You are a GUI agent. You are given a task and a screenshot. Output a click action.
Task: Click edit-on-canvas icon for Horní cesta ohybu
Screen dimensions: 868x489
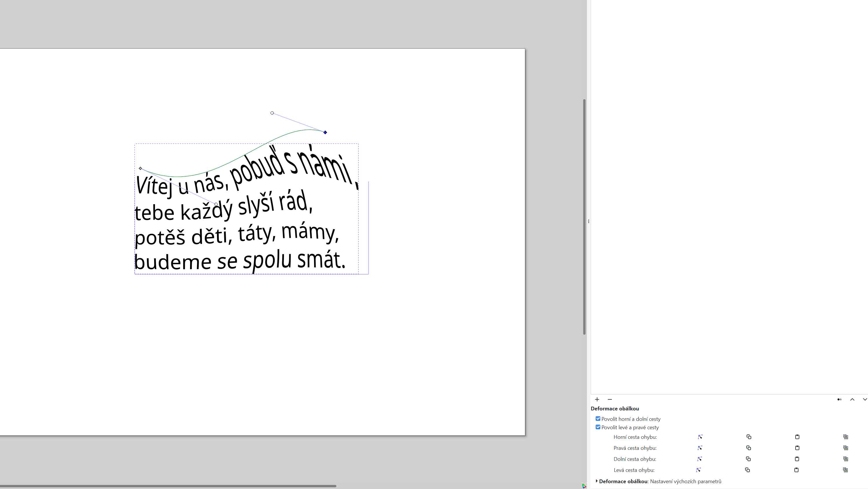(700, 437)
